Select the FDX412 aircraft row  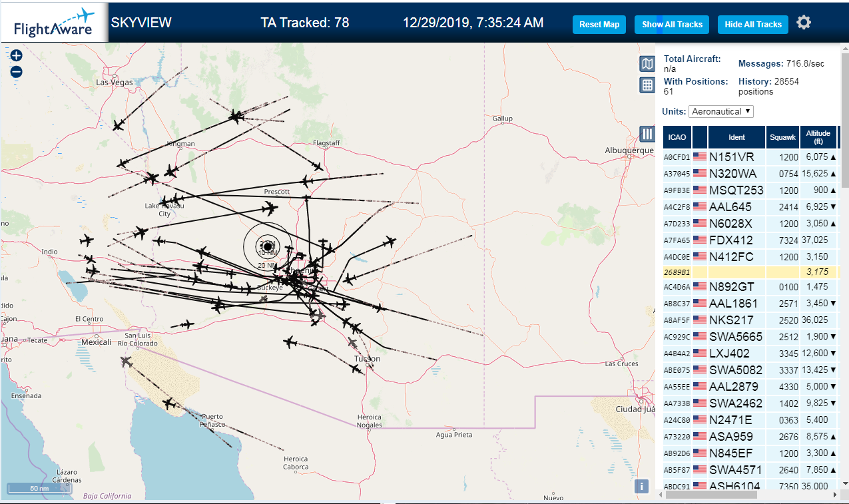tap(750, 240)
